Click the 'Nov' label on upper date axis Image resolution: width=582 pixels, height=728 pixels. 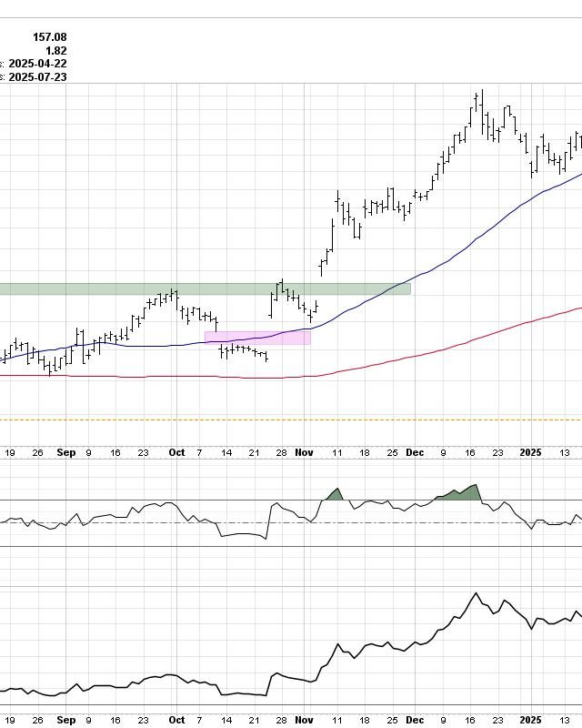(x=305, y=452)
